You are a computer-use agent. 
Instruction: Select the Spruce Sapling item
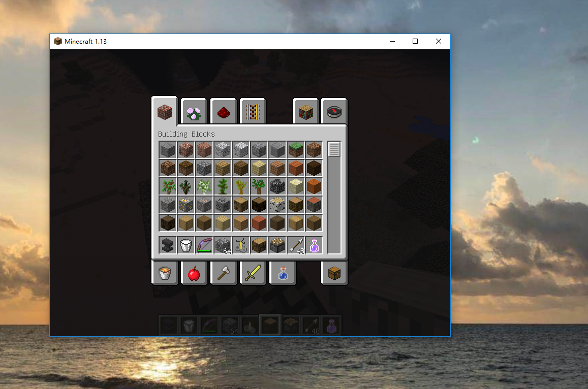pyautogui.click(x=185, y=187)
